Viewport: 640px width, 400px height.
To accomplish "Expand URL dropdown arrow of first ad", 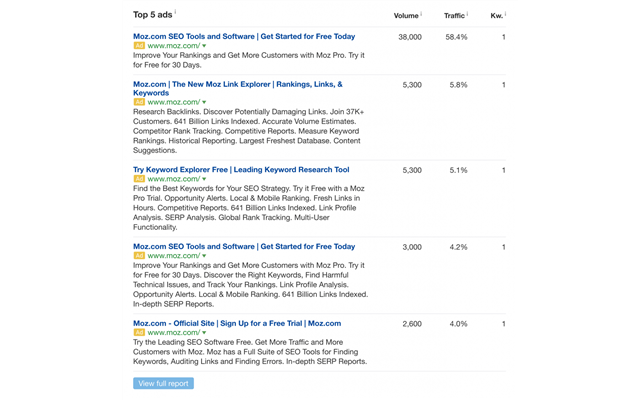I will click(204, 46).
